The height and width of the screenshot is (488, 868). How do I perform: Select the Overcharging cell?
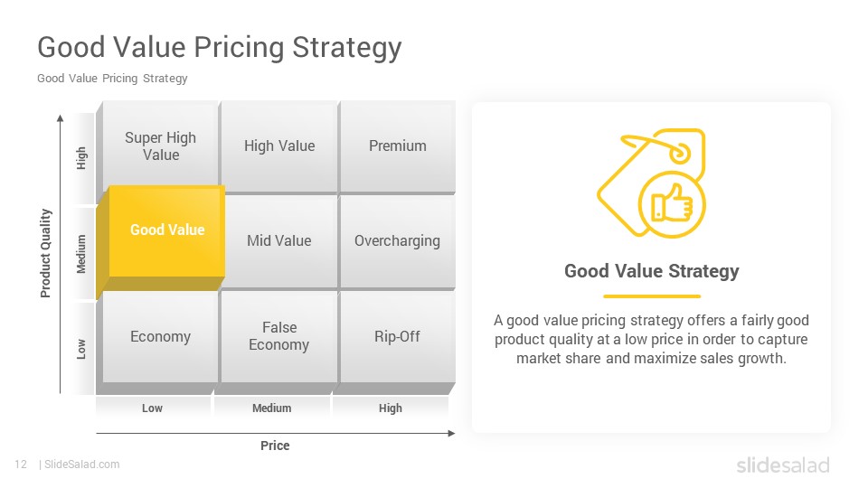click(x=398, y=240)
